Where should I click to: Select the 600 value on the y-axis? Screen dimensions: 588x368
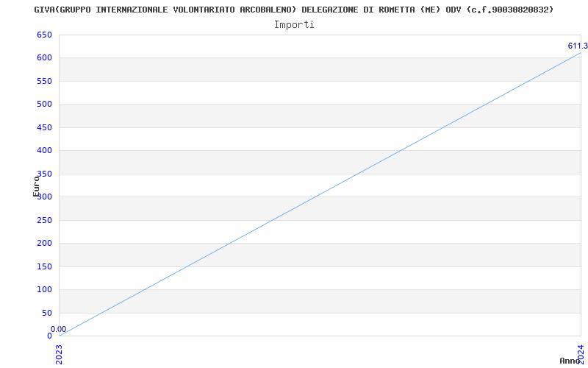[44, 58]
